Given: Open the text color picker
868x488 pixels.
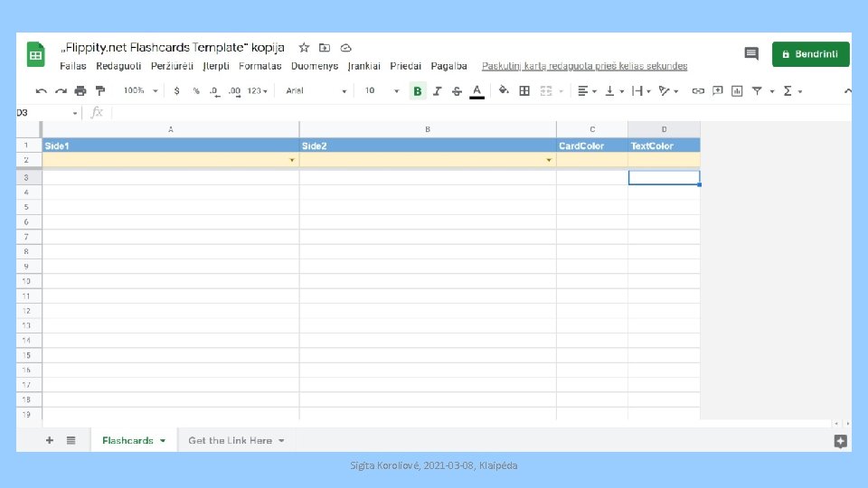Looking at the screenshot, I should click(476, 91).
